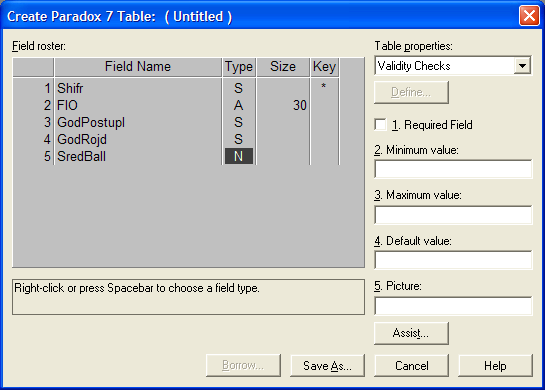Image resolution: width=545 pixels, height=390 pixels.
Task: Enable the Required Field checkbox
Action: click(381, 124)
